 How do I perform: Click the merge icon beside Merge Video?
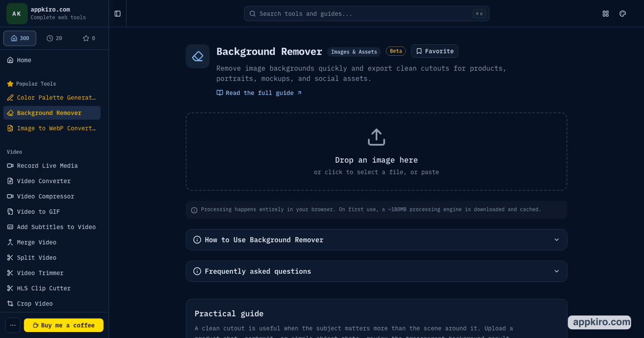[x=10, y=243]
